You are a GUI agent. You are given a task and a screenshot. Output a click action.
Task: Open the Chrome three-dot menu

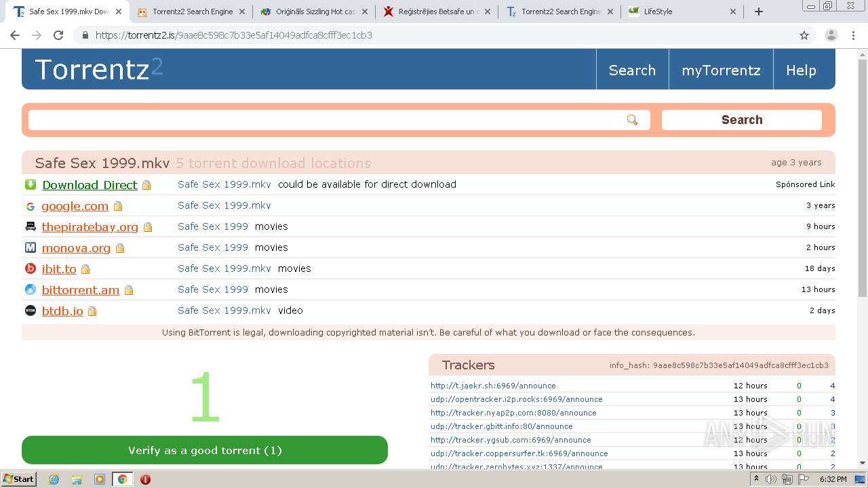[x=854, y=35]
